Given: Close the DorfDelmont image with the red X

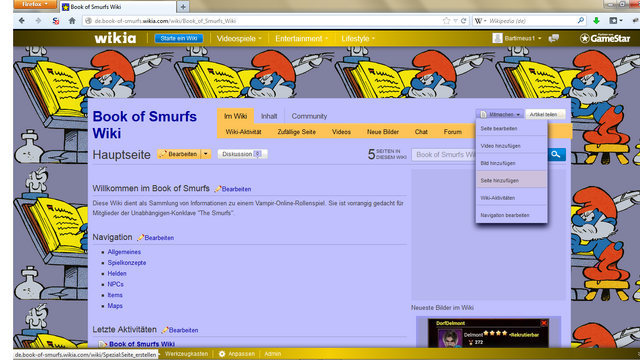Looking at the screenshot, I should pyautogui.click(x=544, y=323).
